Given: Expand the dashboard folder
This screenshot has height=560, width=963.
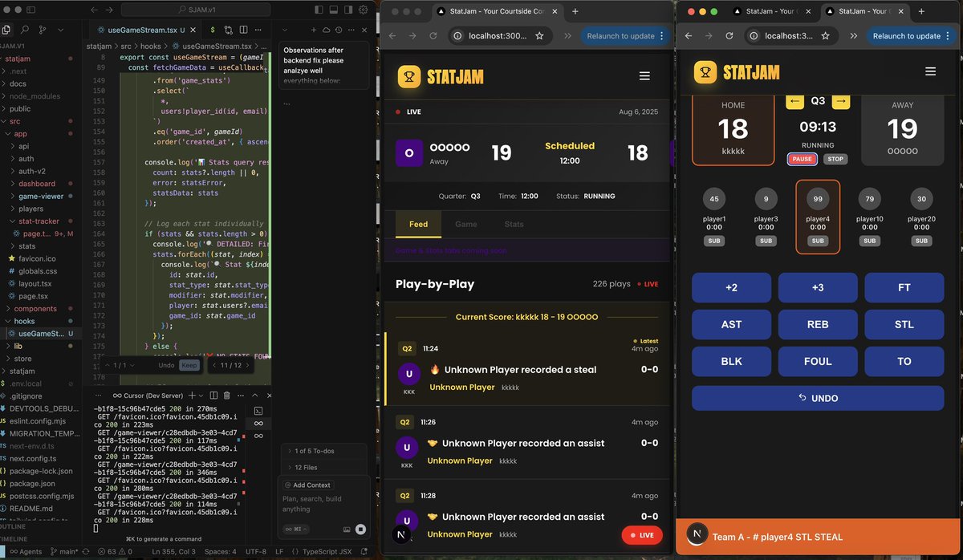Looking at the screenshot, I should pos(37,184).
